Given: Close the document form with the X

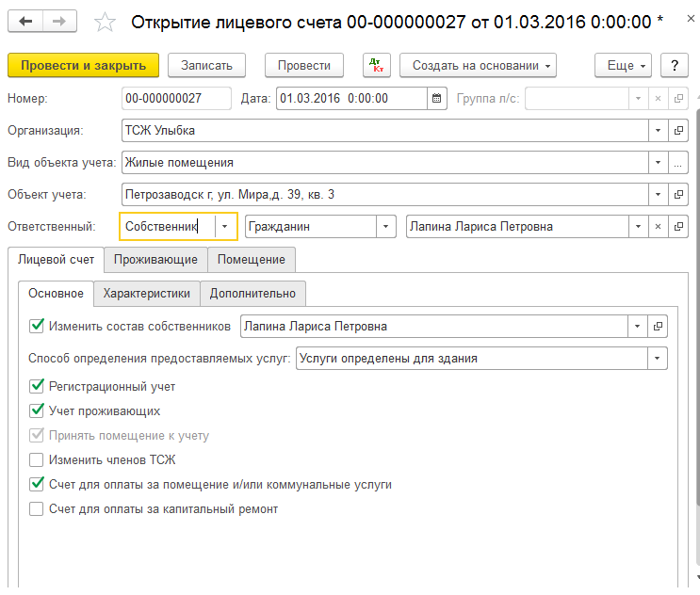Looking at the screenshot, I should (x=691, y=18).
